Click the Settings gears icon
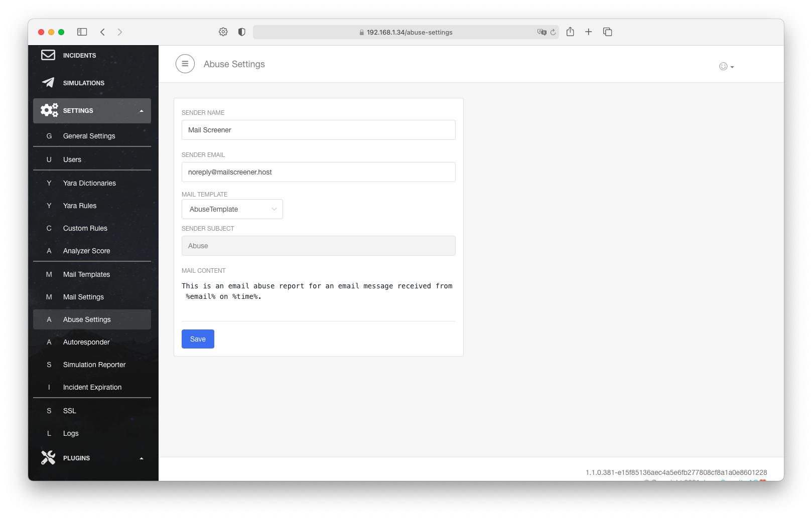 pyautogui.click(x=49, y=110)
